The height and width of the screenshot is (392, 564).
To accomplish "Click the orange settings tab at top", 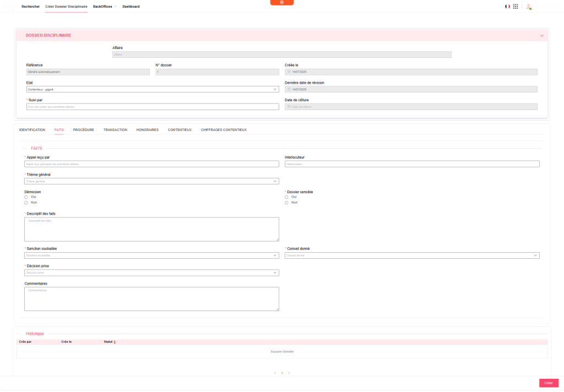I will point(281,3).
